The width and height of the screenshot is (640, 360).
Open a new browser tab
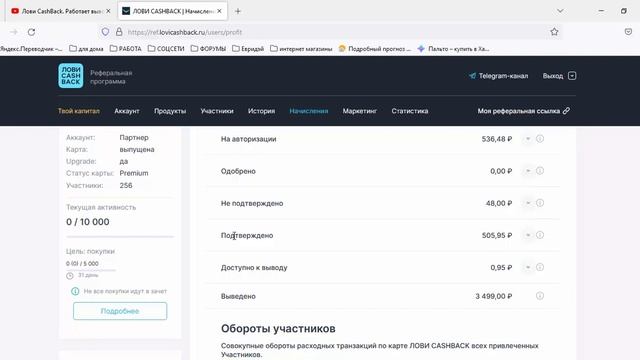(238, 11)
